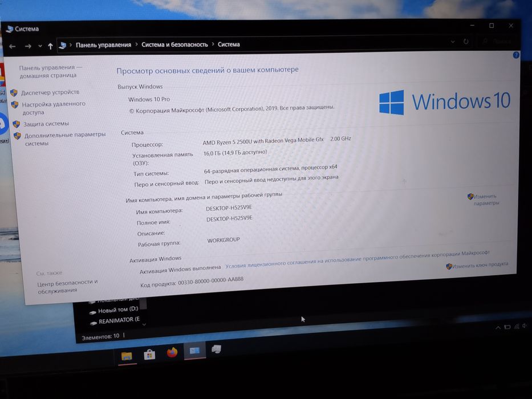Maximize the System window
Screen dimensions: 532x399
point(492,26)
